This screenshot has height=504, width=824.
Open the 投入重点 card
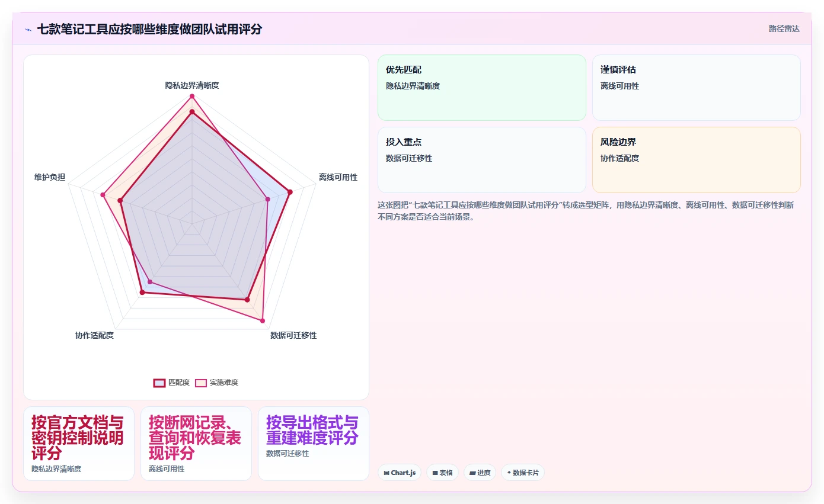[481, 160]
